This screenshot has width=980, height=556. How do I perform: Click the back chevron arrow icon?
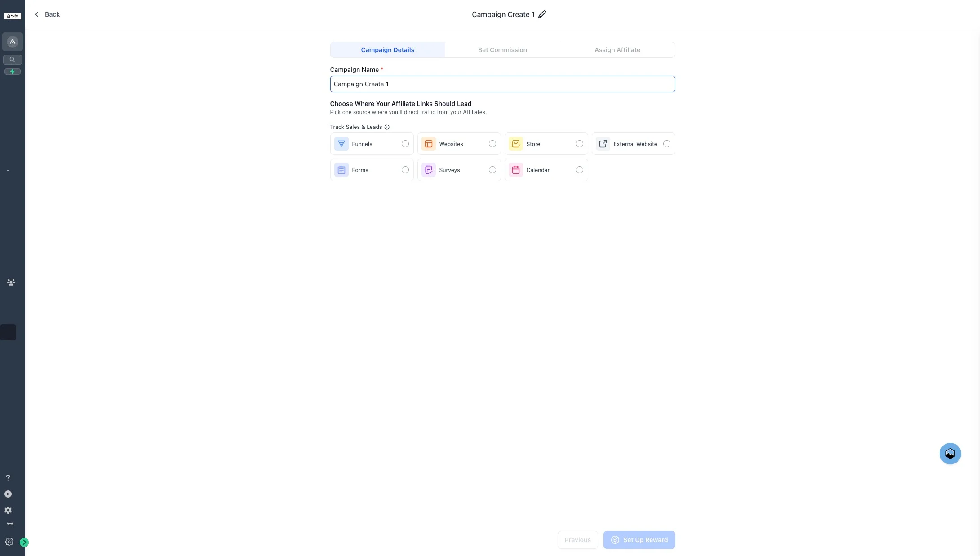(37, 14)
